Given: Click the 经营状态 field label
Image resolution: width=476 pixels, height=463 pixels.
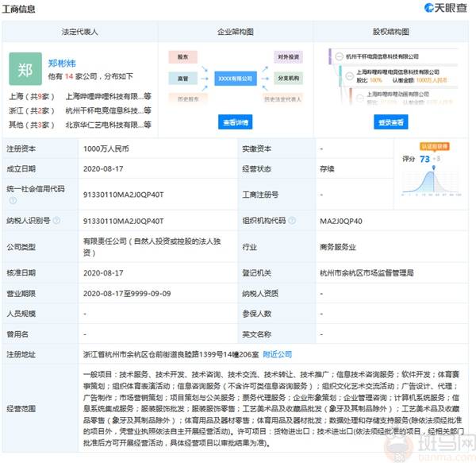Looking at the screenshot, I should coord(256,169).
